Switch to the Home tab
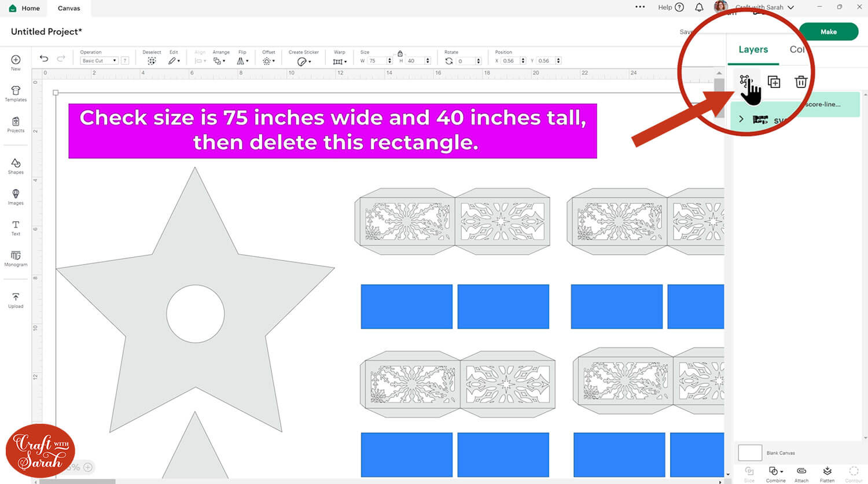 point(25,8)
